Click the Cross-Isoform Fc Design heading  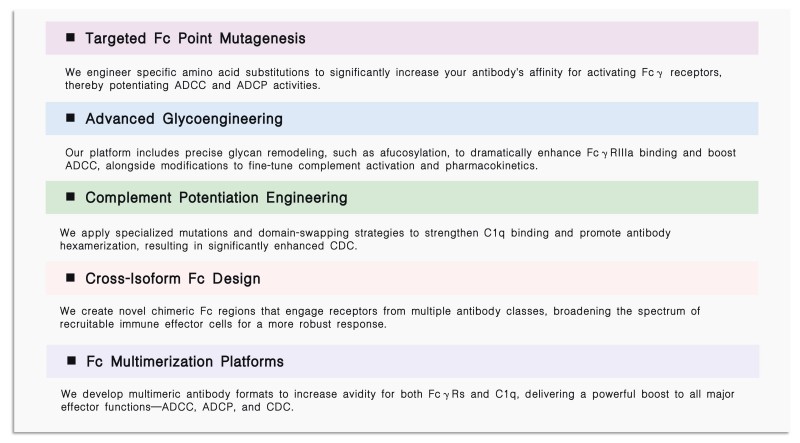(x=173, y=278)
